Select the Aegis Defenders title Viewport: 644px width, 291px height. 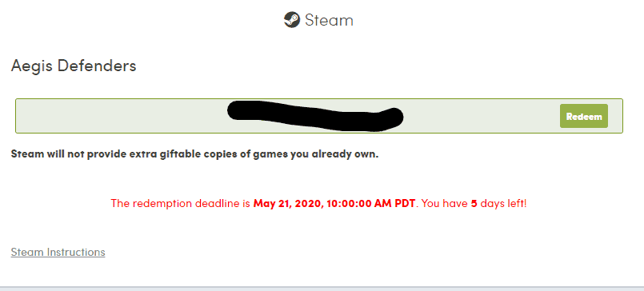(74, 66)
